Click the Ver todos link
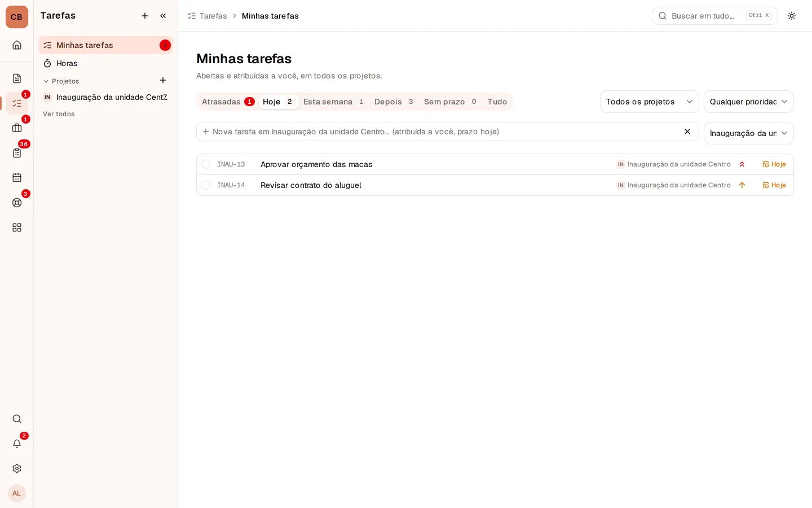812x508 pixels. [59, 114]
